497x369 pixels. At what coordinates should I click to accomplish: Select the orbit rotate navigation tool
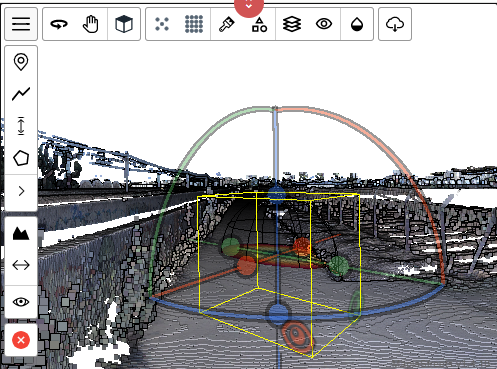59,24
